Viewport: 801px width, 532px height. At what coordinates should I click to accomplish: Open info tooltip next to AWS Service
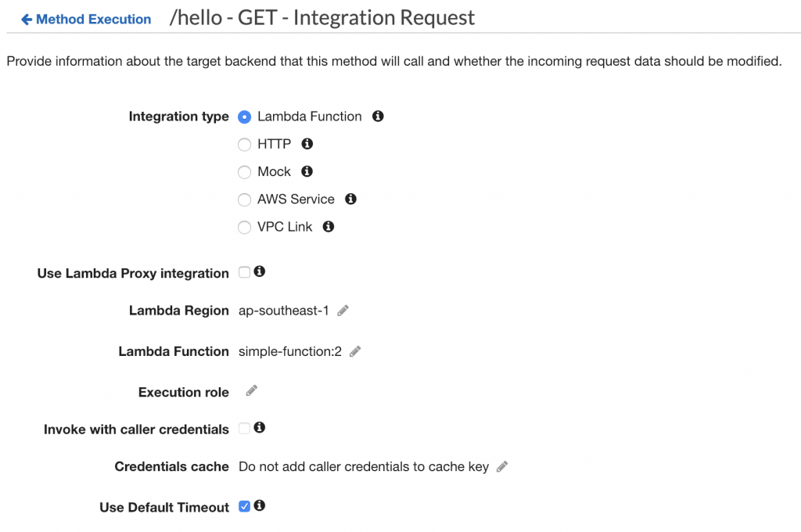[x=350, y=199]
